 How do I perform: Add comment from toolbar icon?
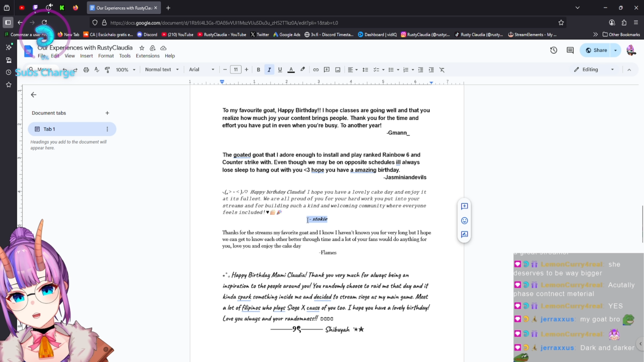coord(326,70)
